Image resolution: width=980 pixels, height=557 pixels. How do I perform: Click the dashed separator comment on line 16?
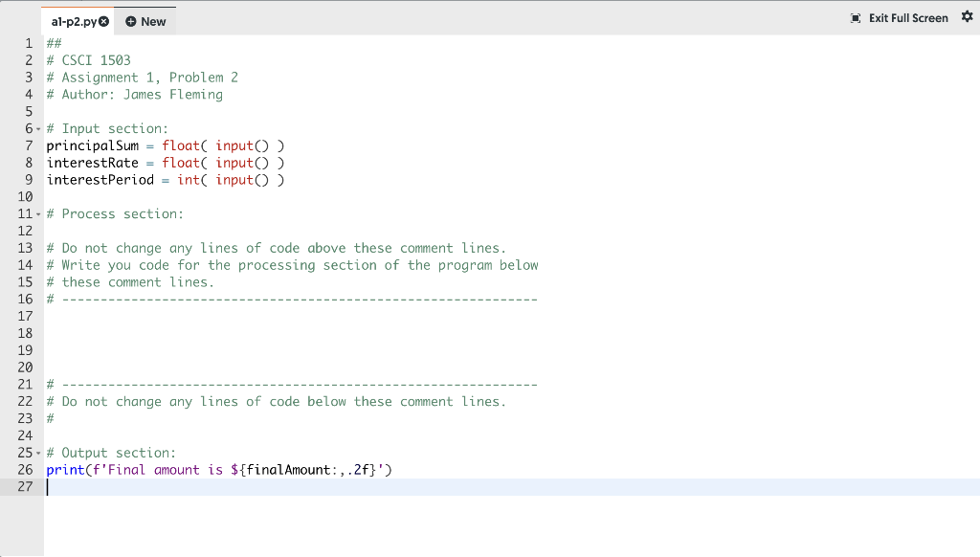pos(287,299)
